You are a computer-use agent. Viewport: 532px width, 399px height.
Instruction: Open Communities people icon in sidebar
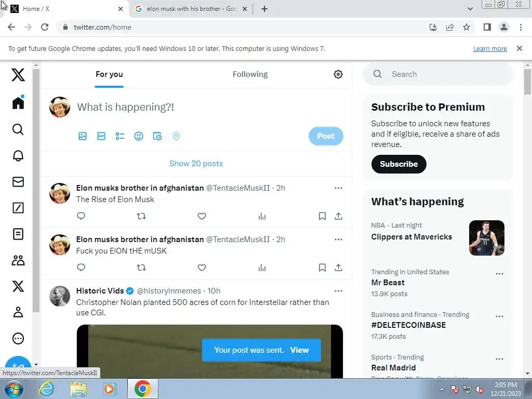click(x=18, y=260)
